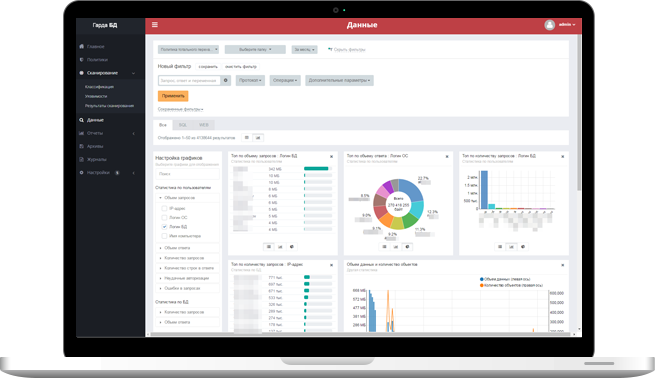This screenshot has width=655, height=378.
Task: Open the Операции dropdown
Action: (285, 80)
